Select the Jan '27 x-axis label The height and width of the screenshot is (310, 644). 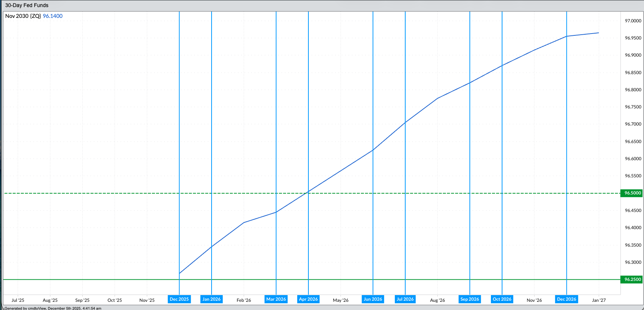599,300
